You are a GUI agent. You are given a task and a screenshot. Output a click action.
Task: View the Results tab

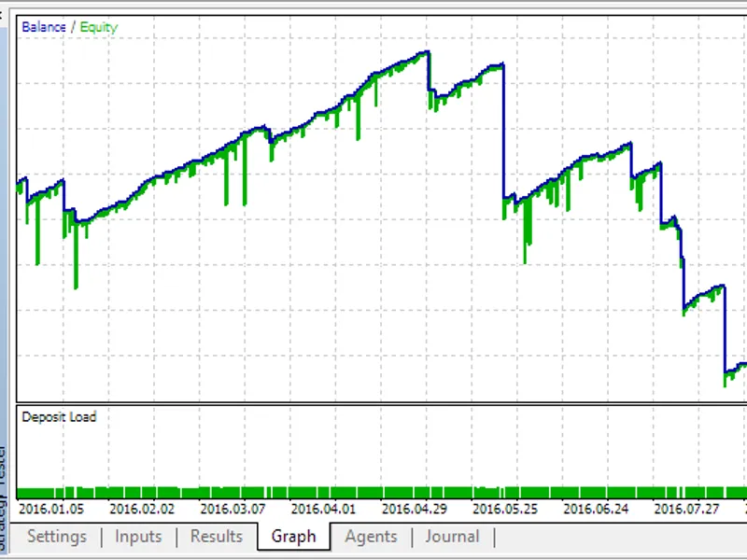(217, 536)
